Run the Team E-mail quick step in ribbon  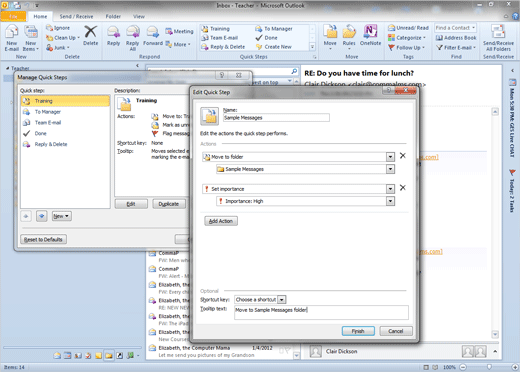tap(219, 38)
